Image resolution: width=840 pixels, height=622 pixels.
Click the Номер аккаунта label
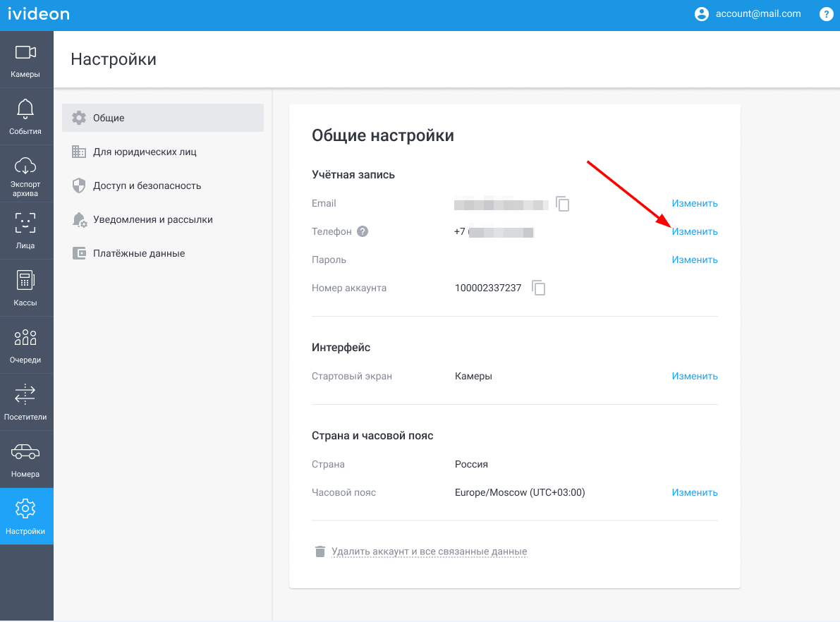[348, 288]
